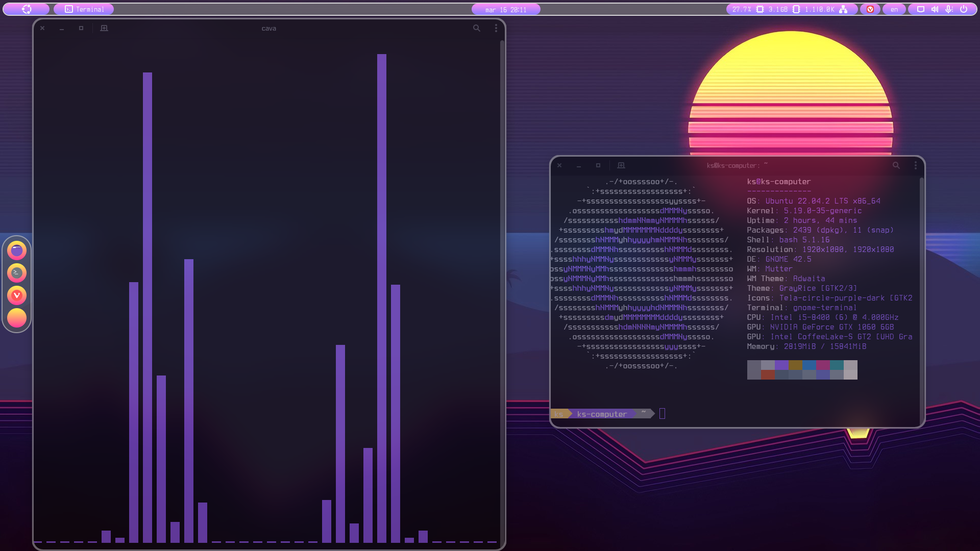Toggle microphone mute in the top panel
This screenshot has height=551, width=980.
point(948,9)
